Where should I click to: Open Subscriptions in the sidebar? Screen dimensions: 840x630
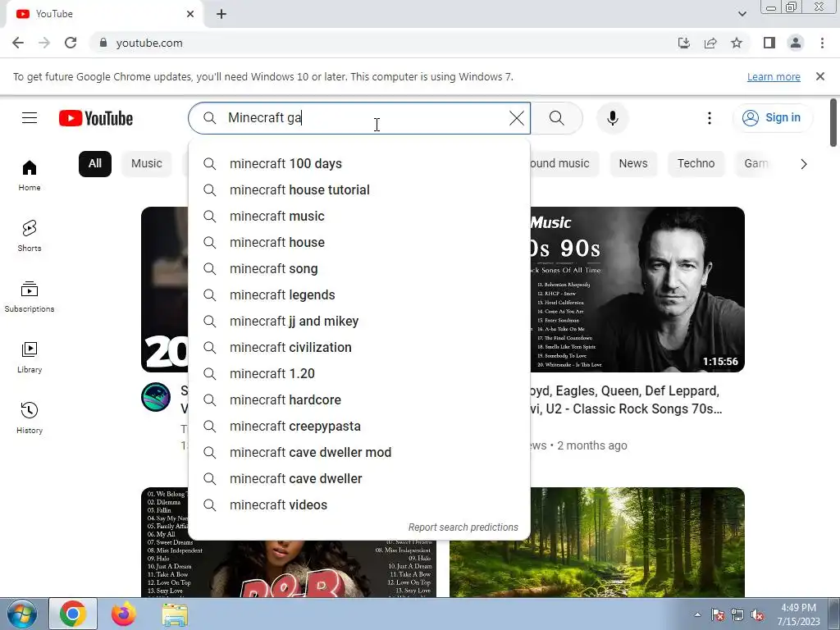(x=30, y=297)
